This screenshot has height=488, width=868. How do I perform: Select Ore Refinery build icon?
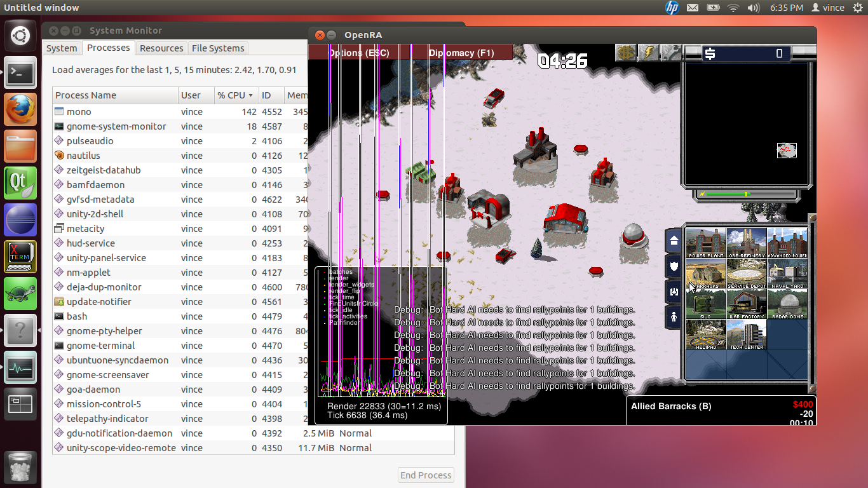click(747, 243)
